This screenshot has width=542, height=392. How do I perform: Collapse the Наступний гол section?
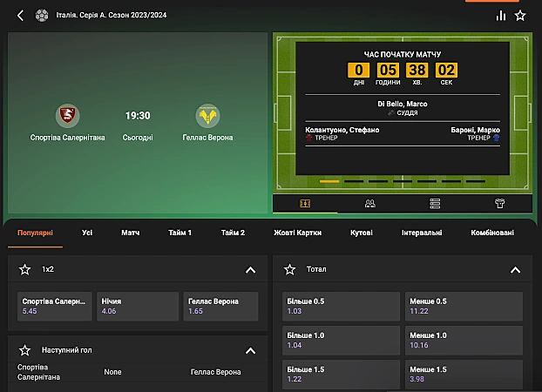[250, 350]
